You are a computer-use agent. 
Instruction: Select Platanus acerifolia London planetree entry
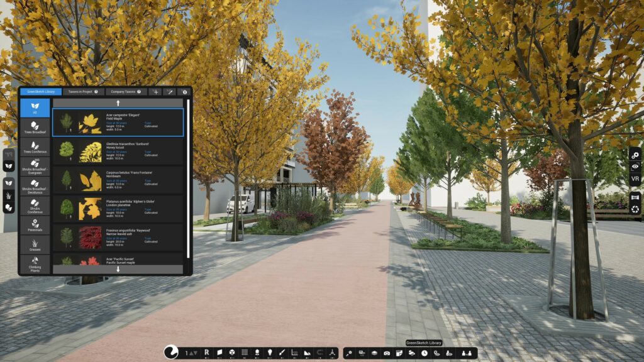[118, 209]
